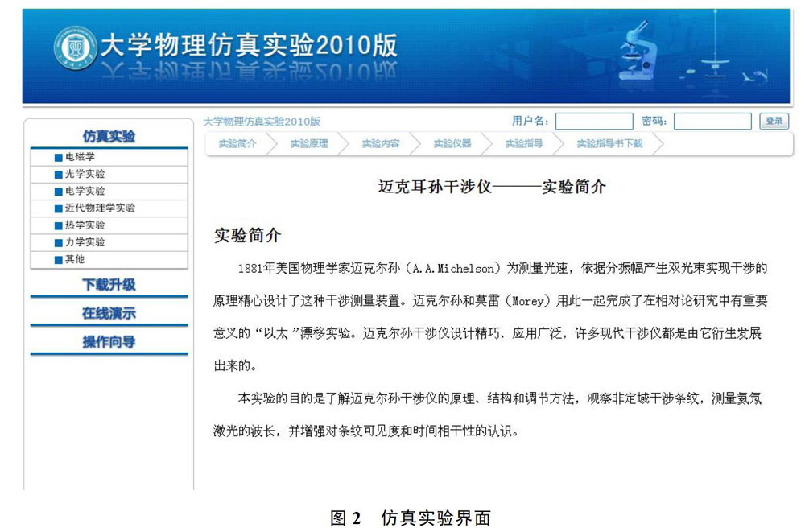
Task: Click the figure caption 图 2 仿真实验界面
Action: point(411,518)
